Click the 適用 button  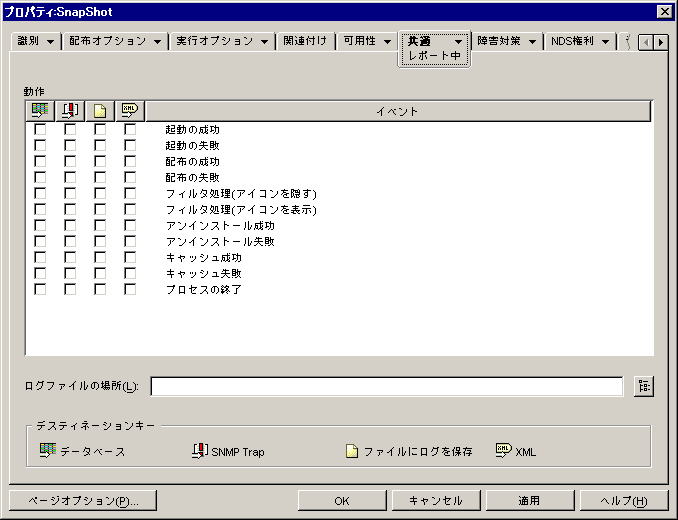(x=530, y=501)
